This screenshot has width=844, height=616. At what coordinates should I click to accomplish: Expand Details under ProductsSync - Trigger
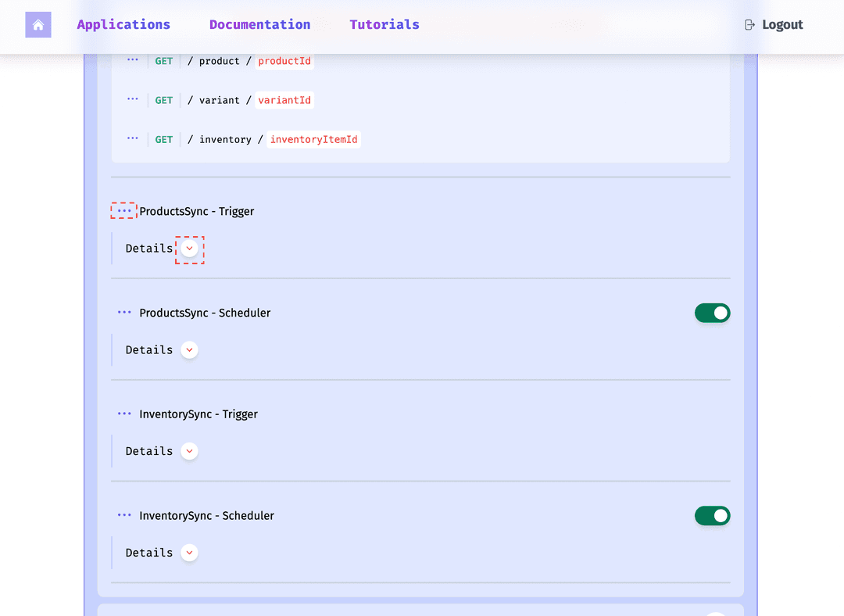[189, 249]
